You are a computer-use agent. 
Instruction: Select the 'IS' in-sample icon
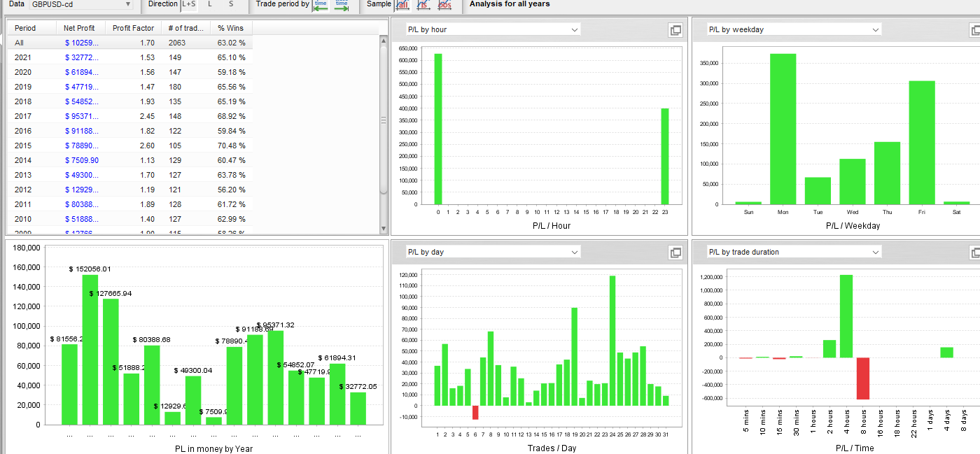point(423,4)
